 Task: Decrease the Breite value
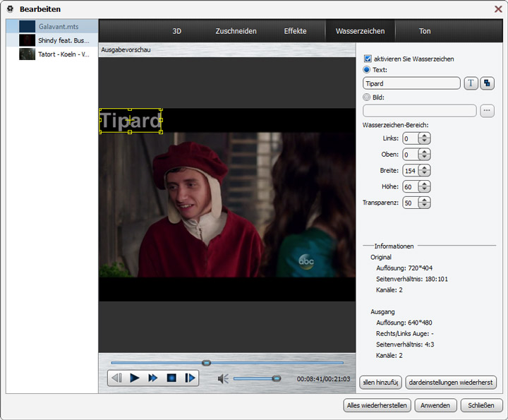pyautogui.click(x=424, y=174)
